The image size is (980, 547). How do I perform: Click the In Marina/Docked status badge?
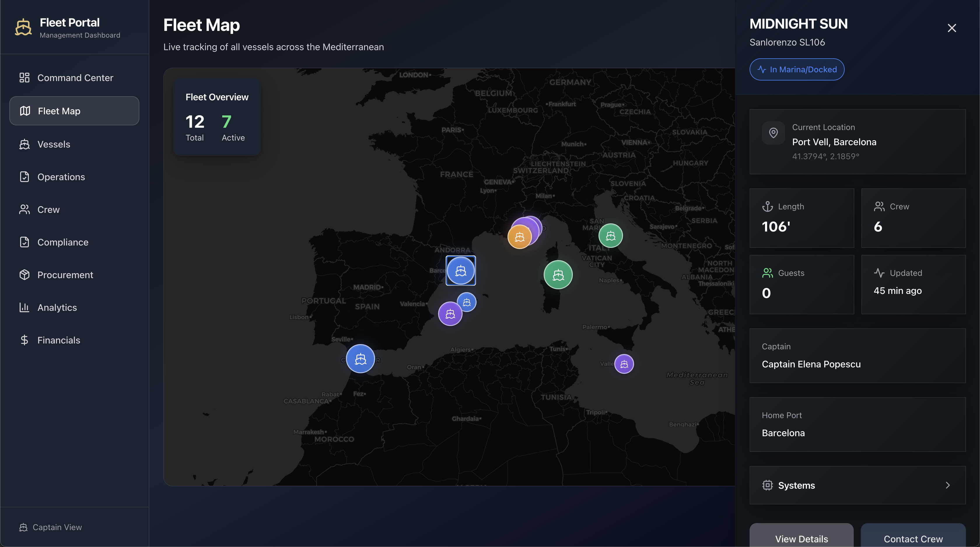[x=797, y=69]
